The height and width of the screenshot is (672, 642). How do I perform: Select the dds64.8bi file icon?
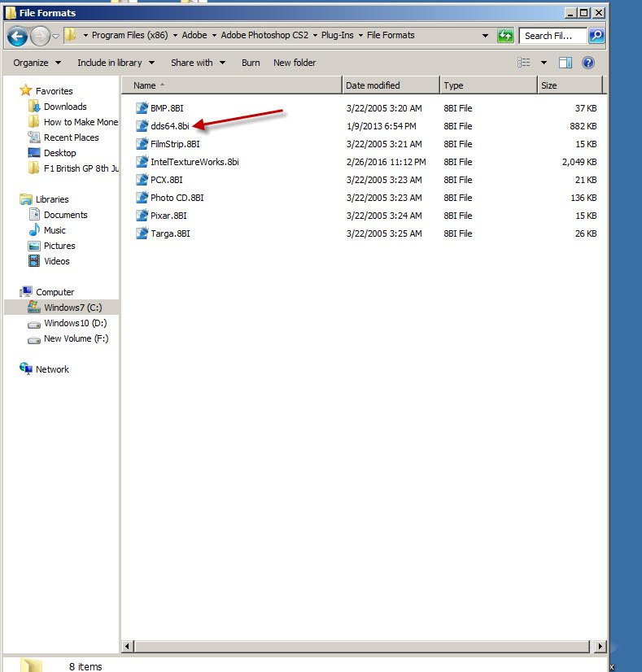(x=142, y=126)
